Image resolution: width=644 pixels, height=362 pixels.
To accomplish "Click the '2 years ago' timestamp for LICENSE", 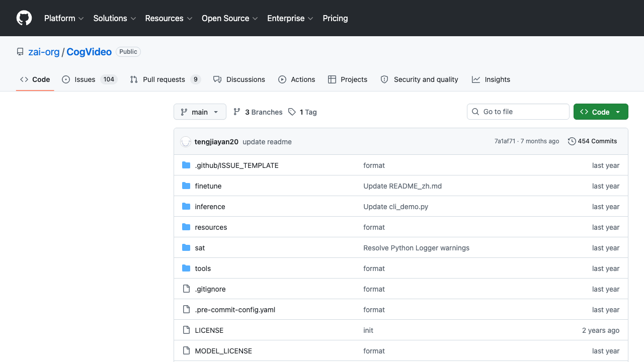I will coord(601,330).
